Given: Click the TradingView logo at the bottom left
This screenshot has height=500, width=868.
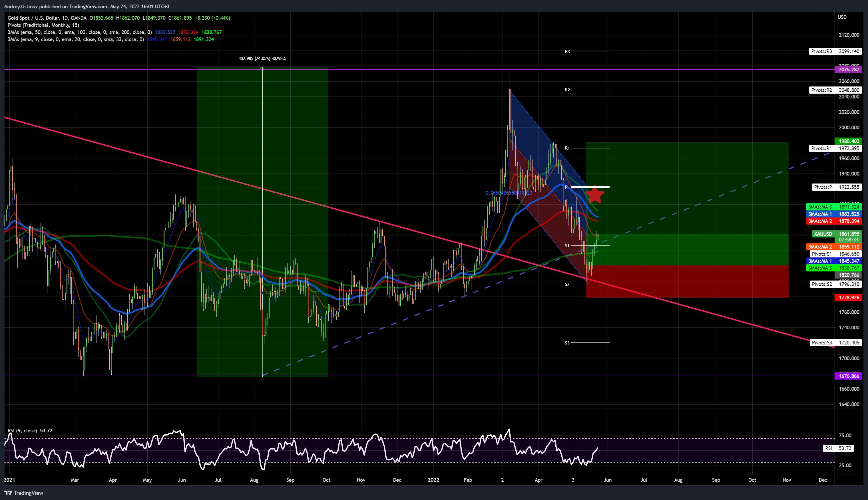Looking at the screenshot, I should coord(23,493).
